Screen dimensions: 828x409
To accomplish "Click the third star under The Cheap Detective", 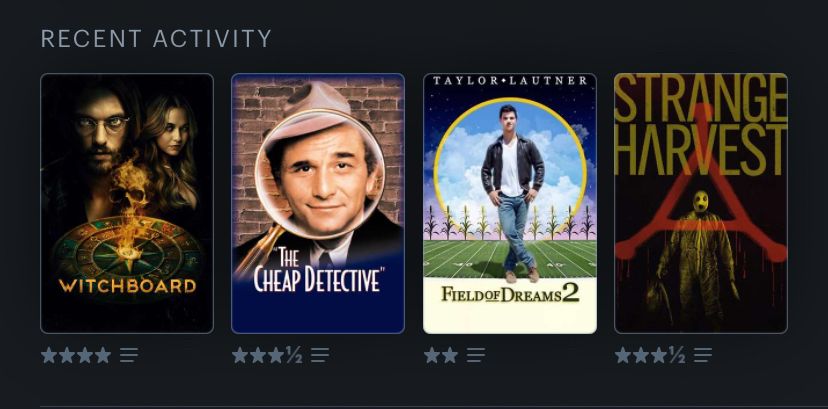I will tap(276, 355).
